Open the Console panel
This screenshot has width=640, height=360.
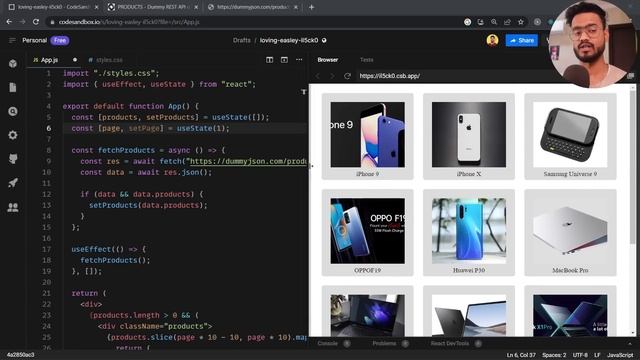click(328, 343)
